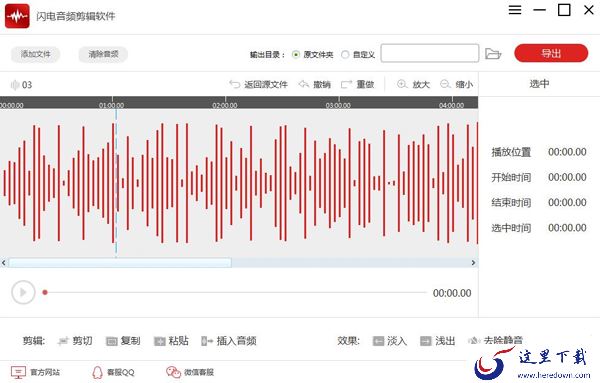Image resolution: width=600 pixels, height=383 pixels.
Task: Click the waveform display area
Action: [239, 183]
